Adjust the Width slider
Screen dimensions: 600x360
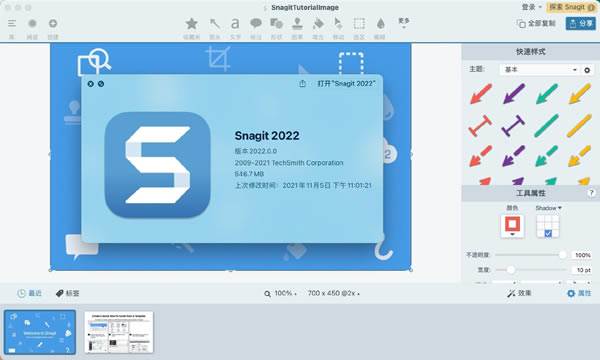point(531,270)
